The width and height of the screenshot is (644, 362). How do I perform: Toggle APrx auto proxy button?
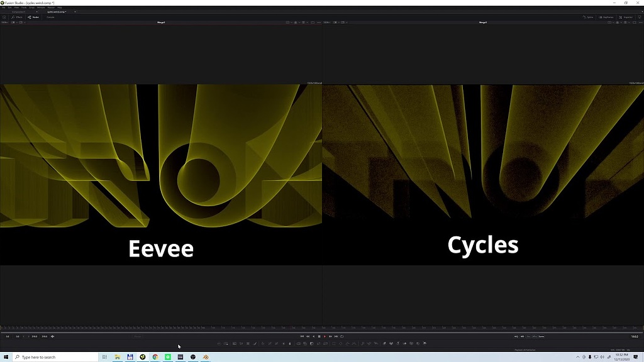535,337
